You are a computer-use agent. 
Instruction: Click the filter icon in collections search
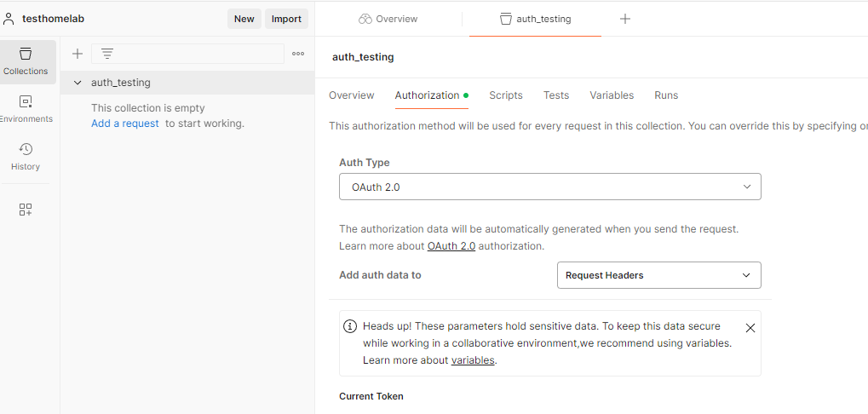(x=107, y=54)
